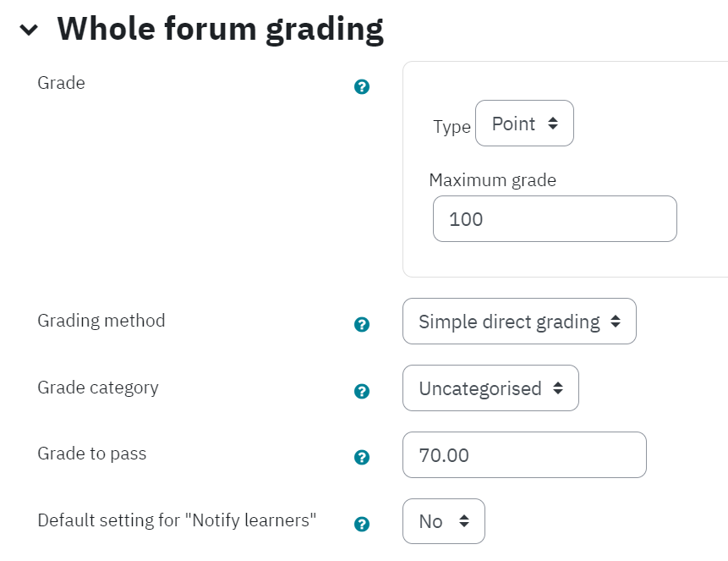The height and width of the screenshot is (561, 728).
Task: Open help for Grade category
Action: pos(362,392)
